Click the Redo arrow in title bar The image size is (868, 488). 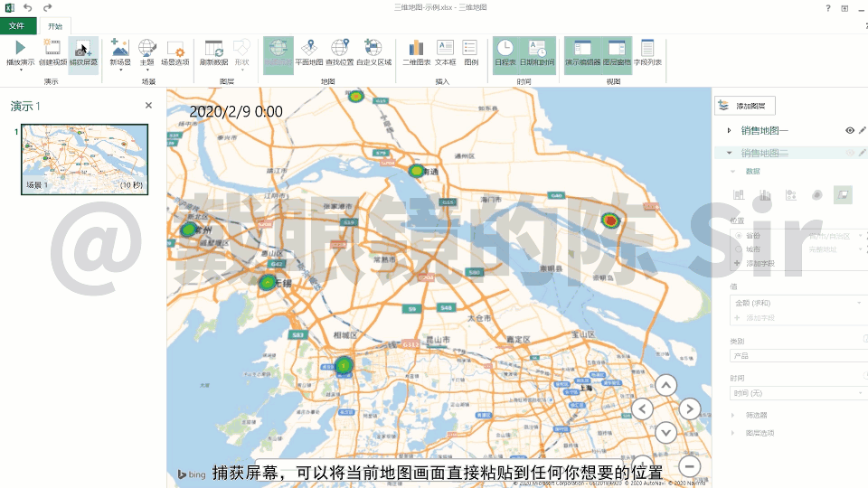[x=48, y=8]
